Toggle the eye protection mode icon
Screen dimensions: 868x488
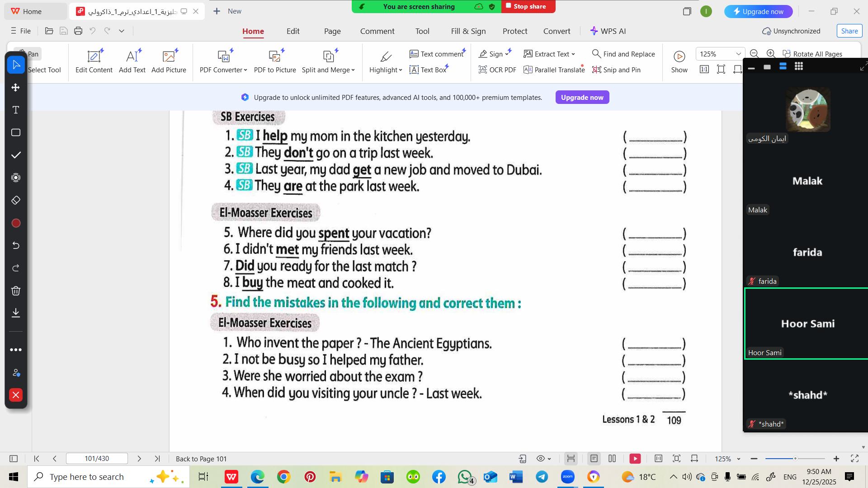[541, 459]
